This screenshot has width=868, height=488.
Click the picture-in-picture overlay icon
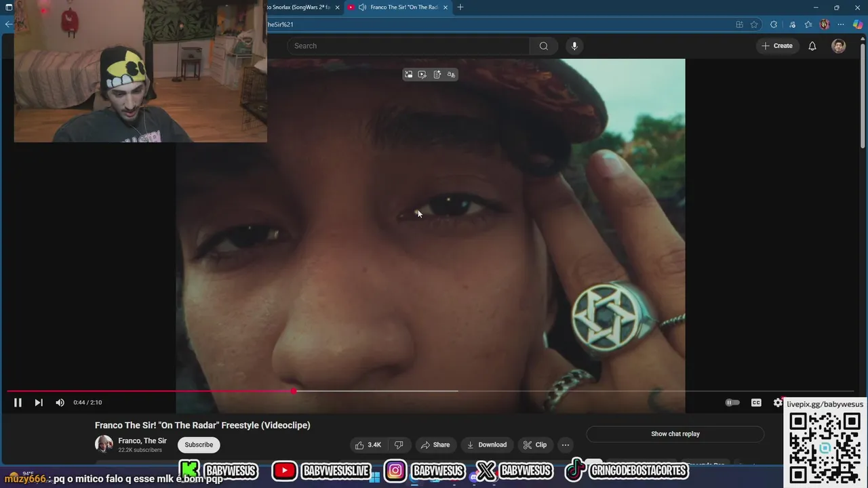408,75
